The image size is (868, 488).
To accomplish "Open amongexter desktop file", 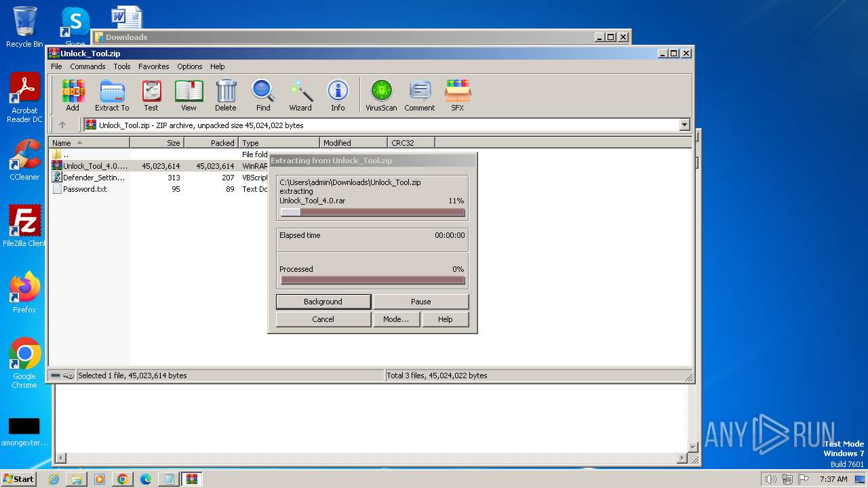I will click(x=24, y=432).
